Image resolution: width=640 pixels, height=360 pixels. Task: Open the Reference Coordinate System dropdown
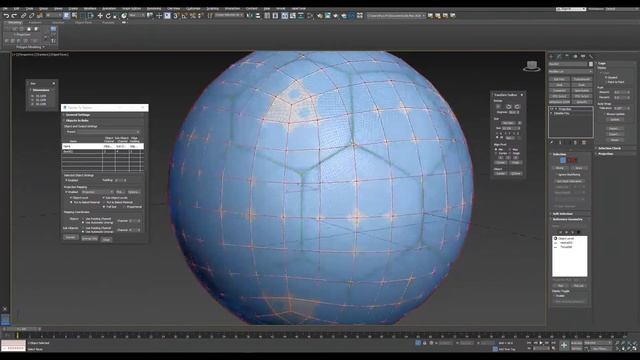pos(137,16)
